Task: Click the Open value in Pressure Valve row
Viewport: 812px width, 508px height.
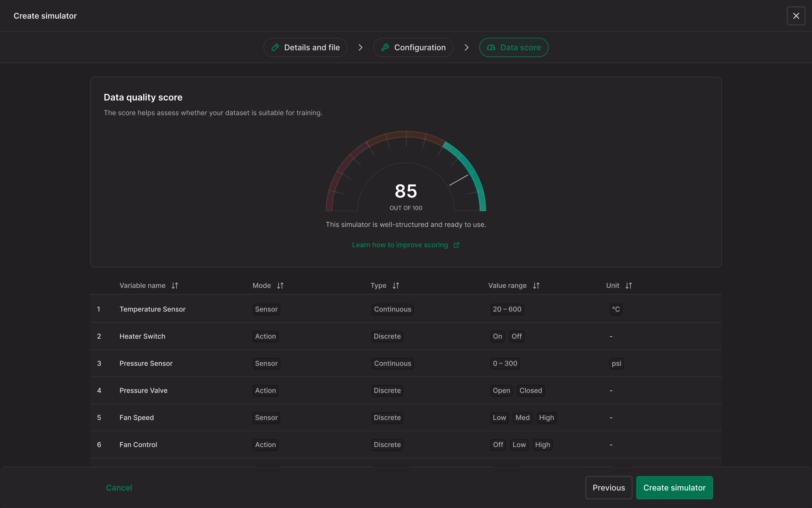Action: (501, 390)
